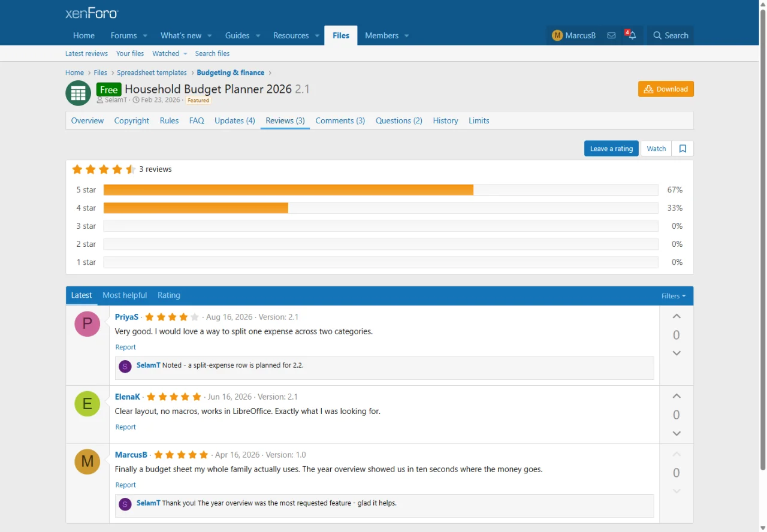Upvote PriyaS's review
The width and height of the screenshot is (767, 532).
(x=677, y=316)
